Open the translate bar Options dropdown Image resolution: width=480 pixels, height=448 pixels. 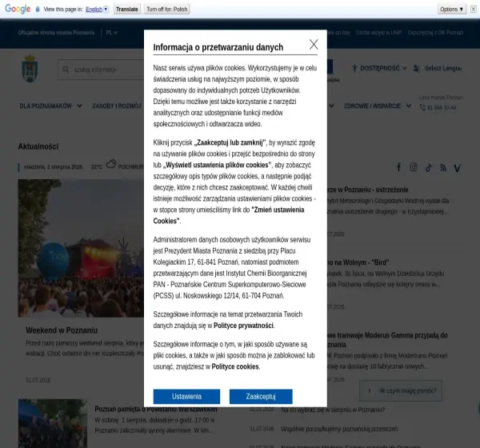click(x=451, y=9)
